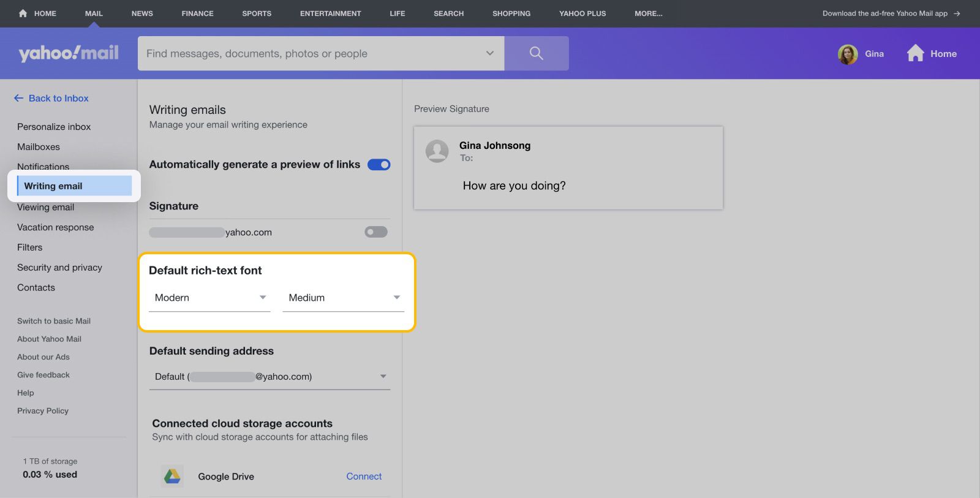Click the Back to Inbox link
The image size is (980, 498).
[x=59, y=98]
